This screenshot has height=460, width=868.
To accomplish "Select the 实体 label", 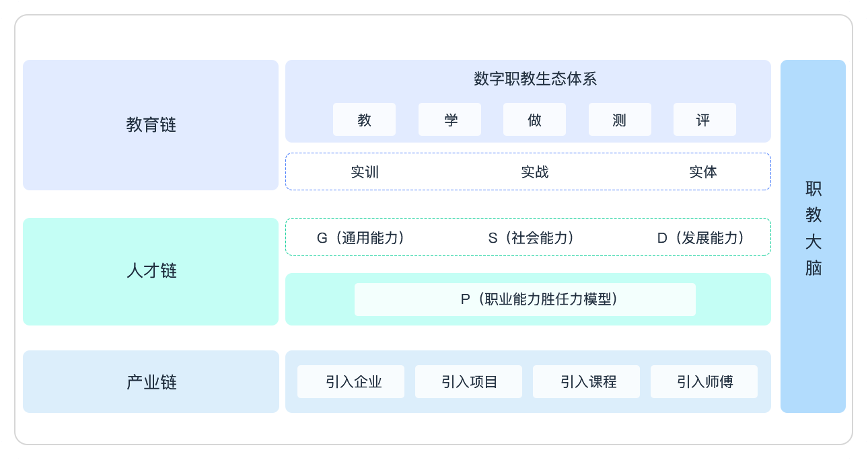I will (x=703, y=172).
